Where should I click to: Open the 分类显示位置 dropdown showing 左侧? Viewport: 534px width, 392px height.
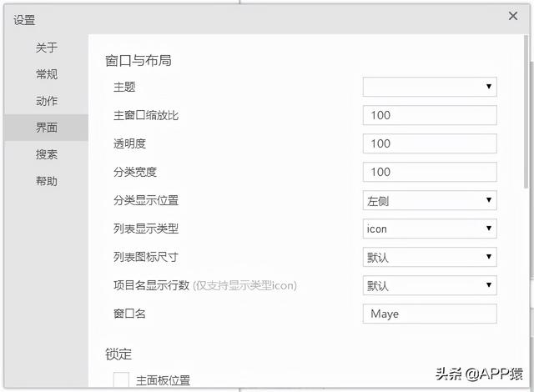pos(430,200)
